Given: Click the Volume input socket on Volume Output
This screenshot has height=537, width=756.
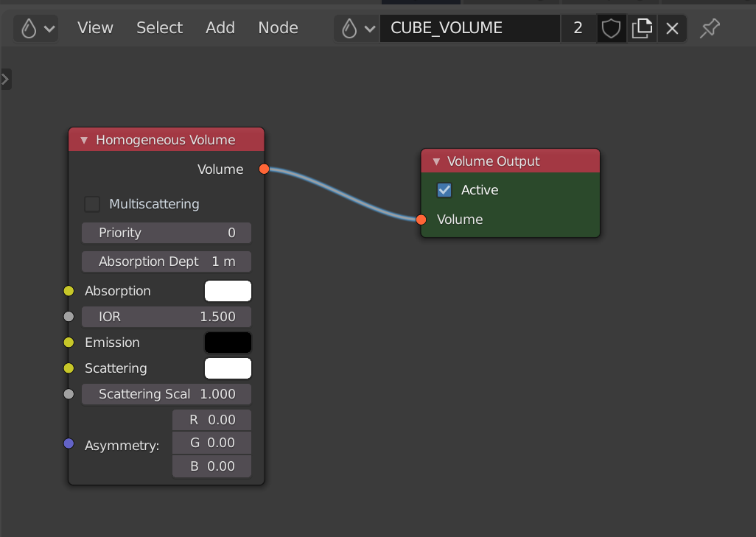Looking at the screenshot, I should pyautogui.click(x=421, y=220).
